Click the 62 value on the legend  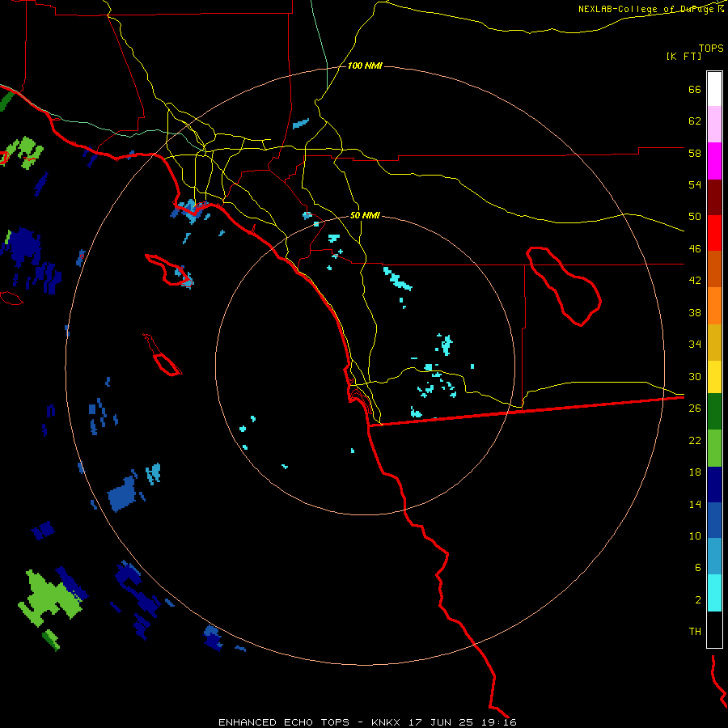[695, 121]
